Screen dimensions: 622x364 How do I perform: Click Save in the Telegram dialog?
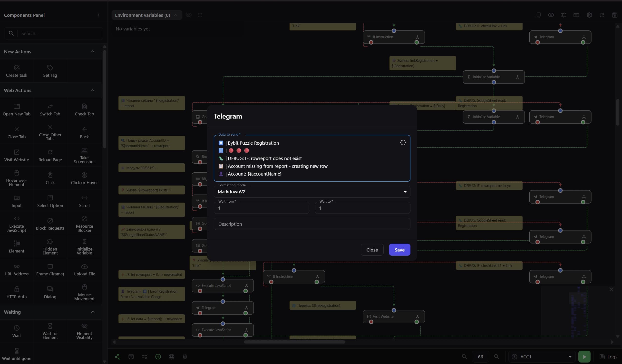[x=399, y=250]
